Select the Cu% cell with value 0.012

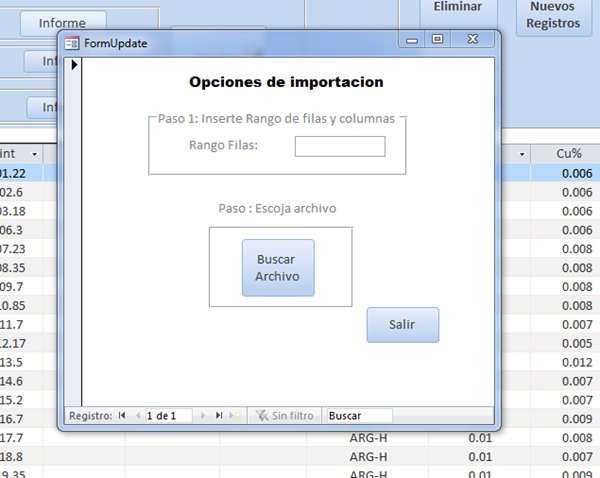[x=565, y=362]
